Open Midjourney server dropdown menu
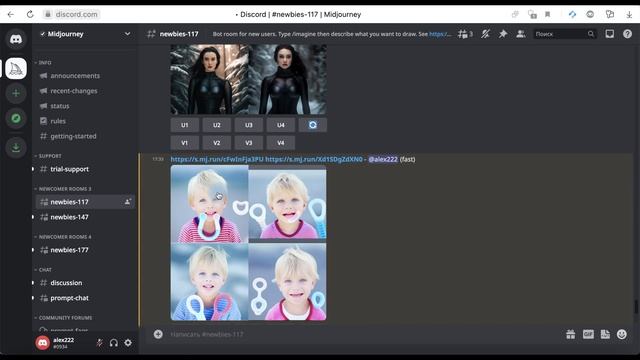This screenshot has height=360, width=640. click(x=127, y=34)
